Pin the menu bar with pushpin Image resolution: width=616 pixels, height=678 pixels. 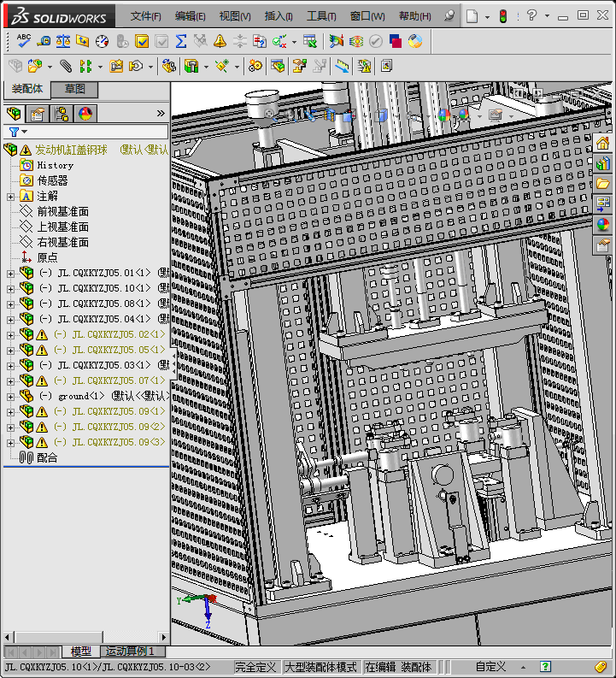click(449, 16)
